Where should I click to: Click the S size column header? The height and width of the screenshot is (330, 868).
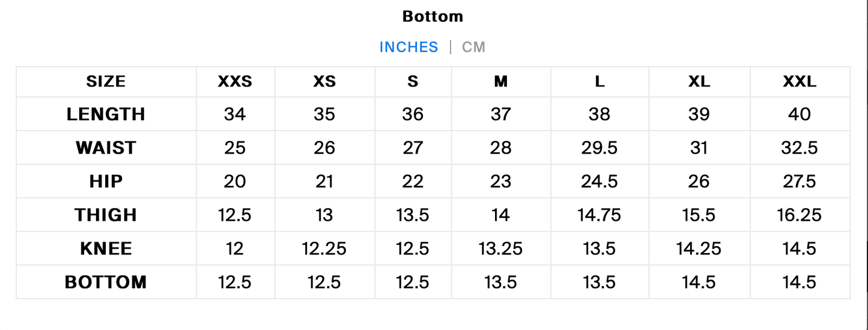[413, 81]
